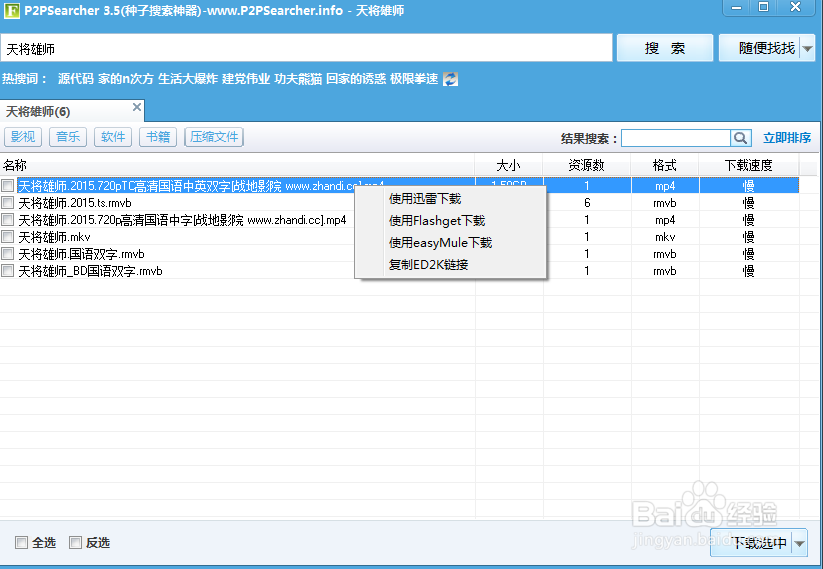
Task: Filter results by 压缩文件
Action: (x=214, y=137)
